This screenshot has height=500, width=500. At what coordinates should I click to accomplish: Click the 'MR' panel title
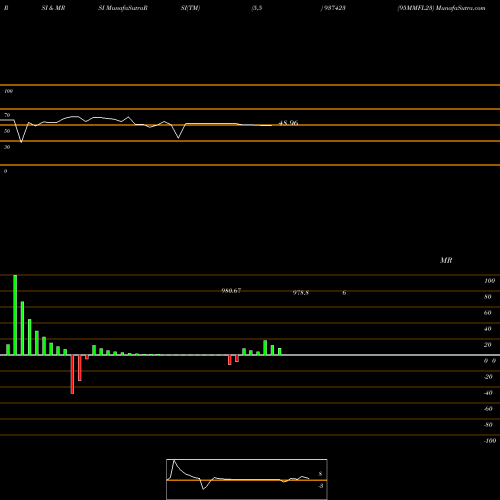click(x=446, y=260)
